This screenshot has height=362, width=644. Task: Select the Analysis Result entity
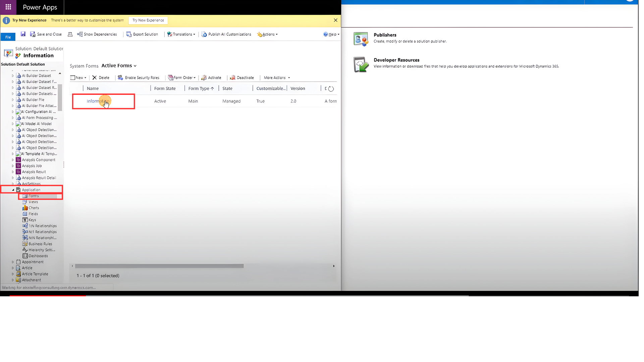pos(34,172)
